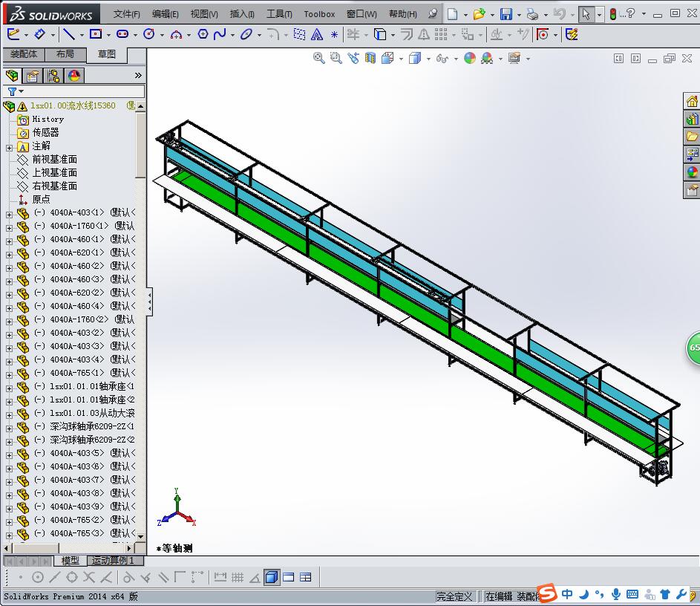Click the Zoom to Area icon
Image resolution: width=700 pixels, height=606 pixels.
pos(336,58)
